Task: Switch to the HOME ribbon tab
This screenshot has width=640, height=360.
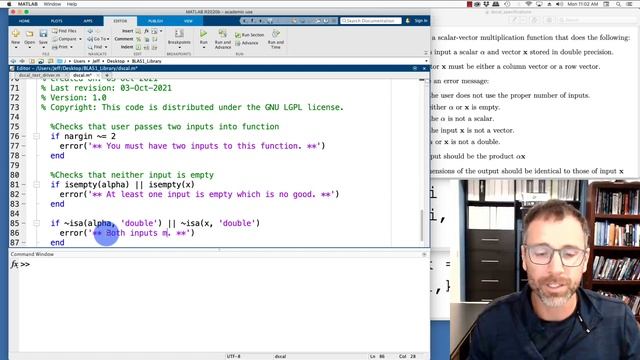Action: tap(24, 21)
